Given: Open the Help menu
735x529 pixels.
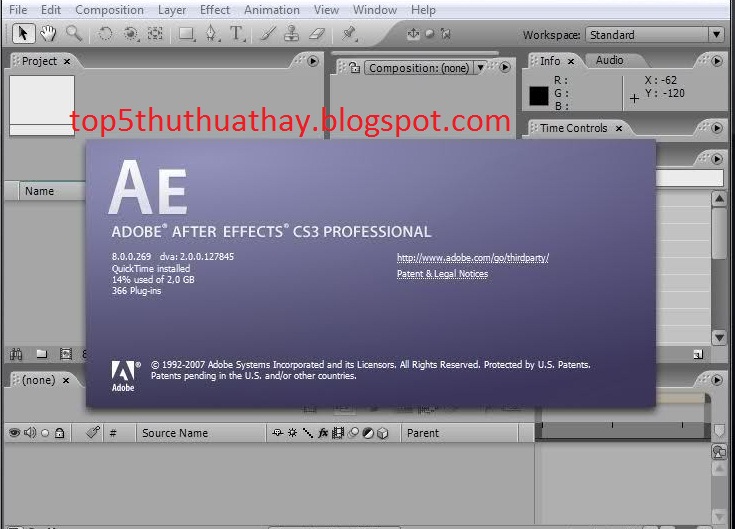Looking at the screenshot, I should tap(423, 10).
